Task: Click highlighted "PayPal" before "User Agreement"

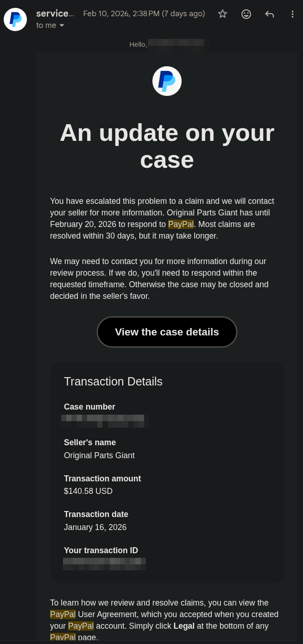Action: click(x=63, y=614)
